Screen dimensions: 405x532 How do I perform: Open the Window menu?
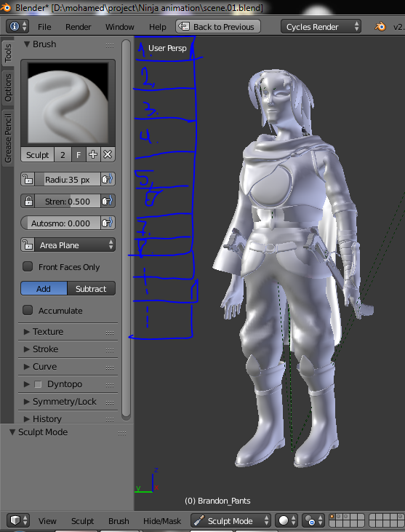click(x=120, y=27)
